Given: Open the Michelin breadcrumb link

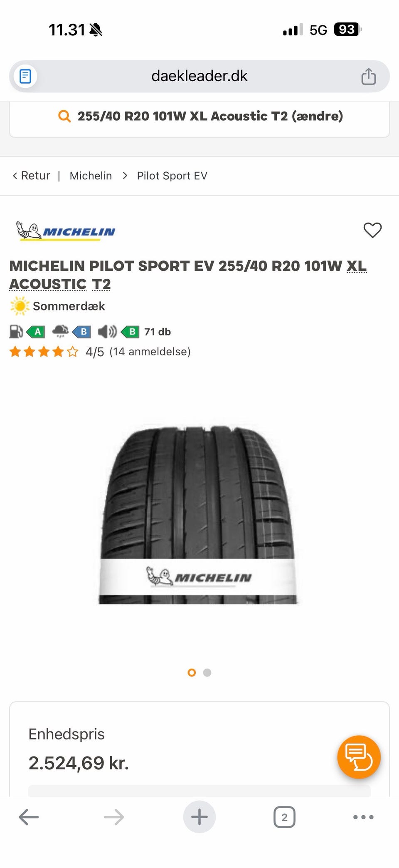Looking at the screenshot, I should pyautogui.click(x=91, y=176).
